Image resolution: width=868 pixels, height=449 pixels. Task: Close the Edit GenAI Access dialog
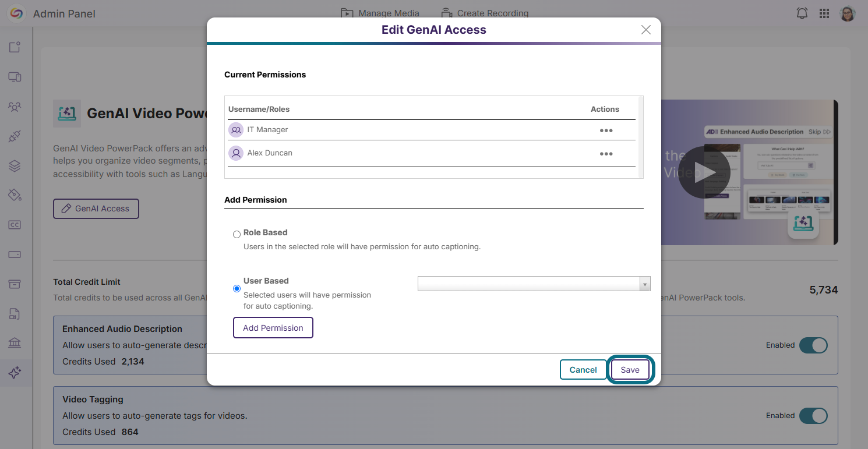point(646,30)
